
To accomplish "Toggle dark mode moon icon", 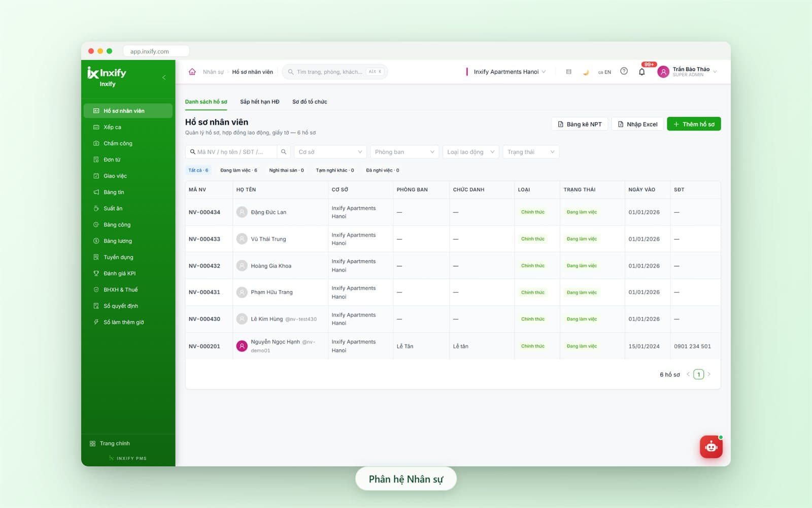I will point(586,72).
